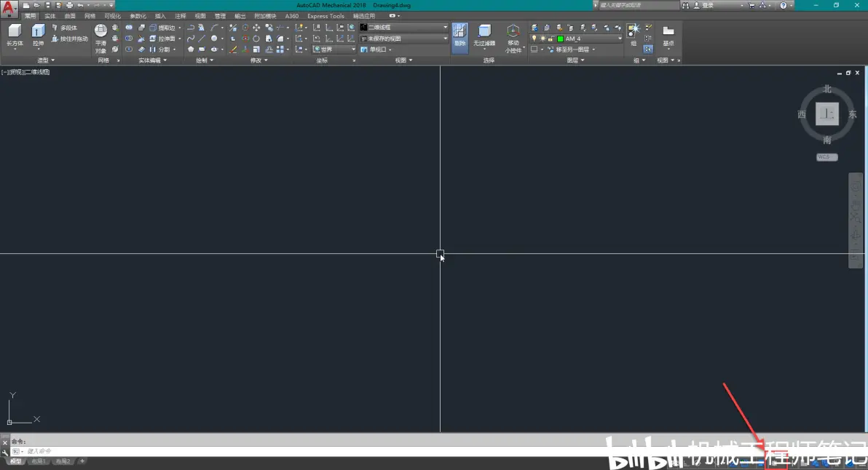868x470 pixels.
Task: Open the 未保存的视图 saved view dropdown
Action: tap(403, 39)
